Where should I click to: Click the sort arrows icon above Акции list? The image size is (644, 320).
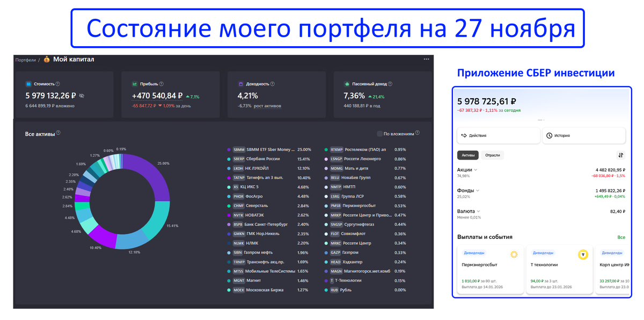coord(620,155)
